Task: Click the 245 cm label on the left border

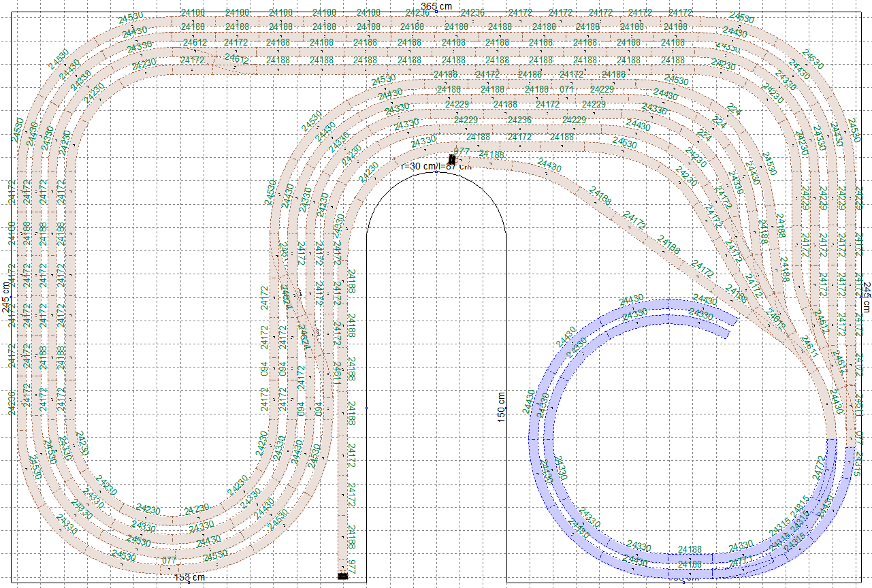Action: coord(6,297)
